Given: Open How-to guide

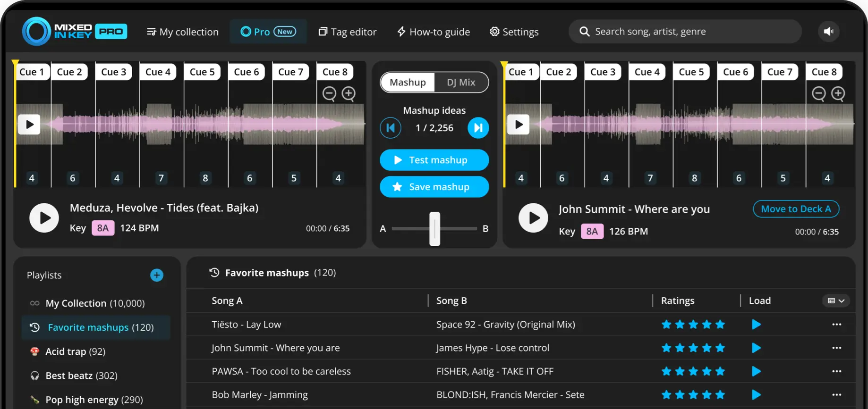Looking at the screenshot, I should coord(434,32).
